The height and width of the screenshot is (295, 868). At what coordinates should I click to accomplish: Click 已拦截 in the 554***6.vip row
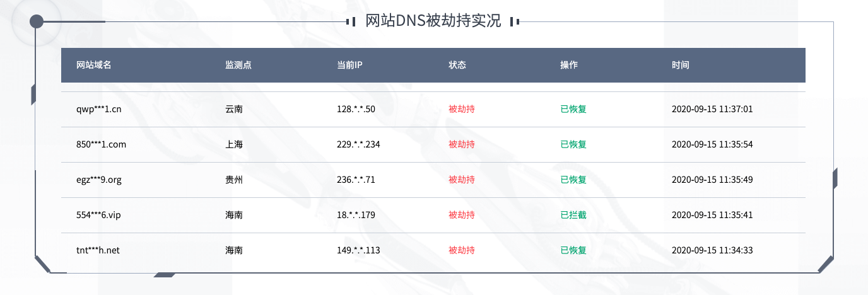573,215
